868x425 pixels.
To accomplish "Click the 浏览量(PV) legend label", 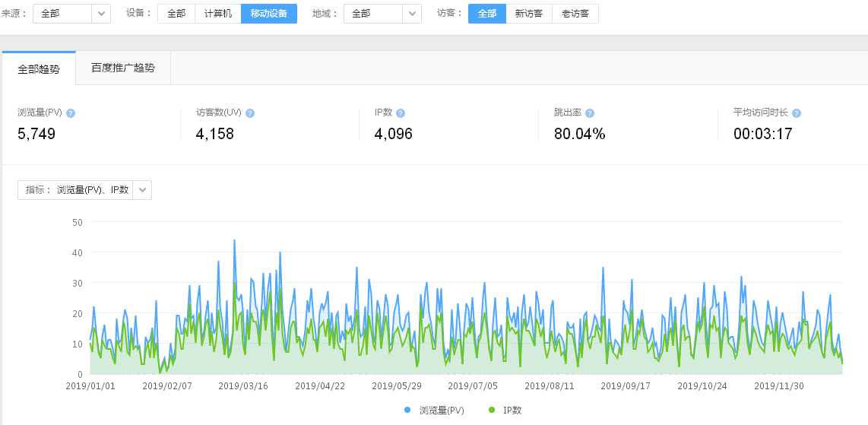I will (441, 410).
